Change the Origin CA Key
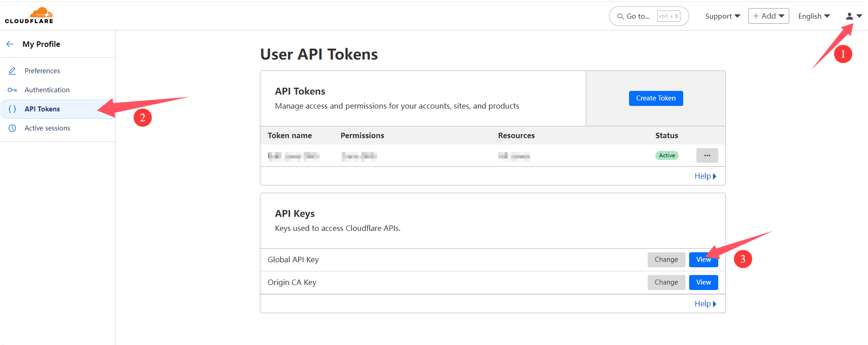Viewport: 868px width, 345px height. 666,282
